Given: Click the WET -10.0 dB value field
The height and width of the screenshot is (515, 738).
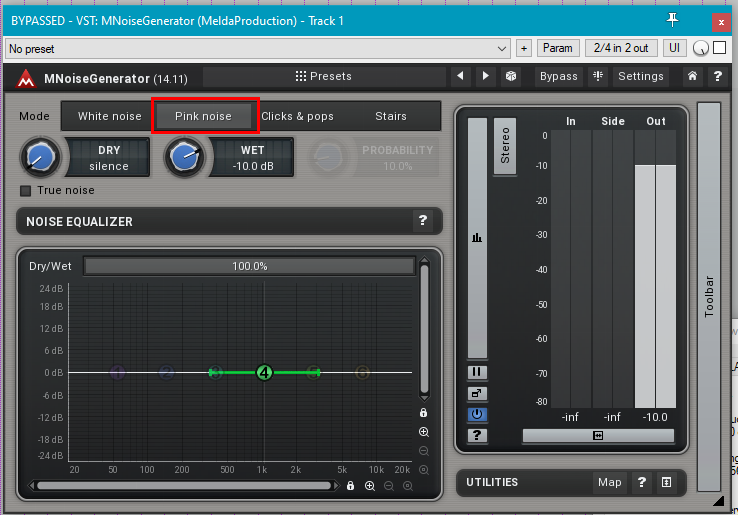Looking at the screenshot, I should click(253, 158).
